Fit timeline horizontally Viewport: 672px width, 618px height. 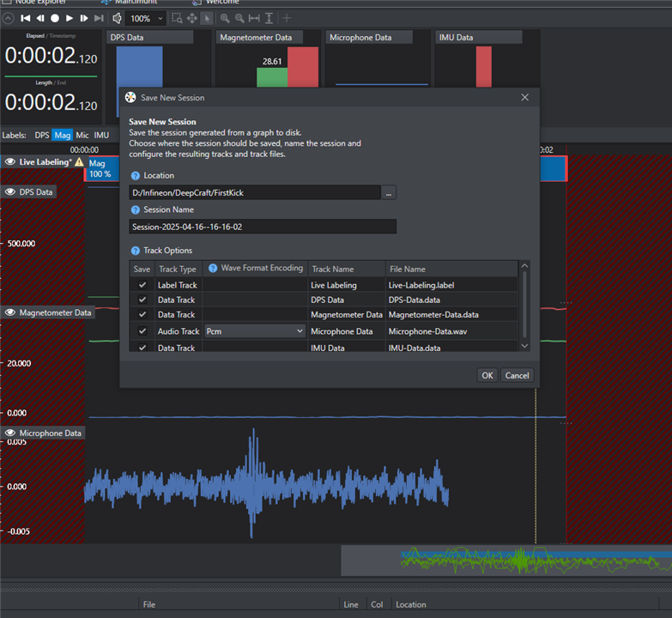click(254, 18)
